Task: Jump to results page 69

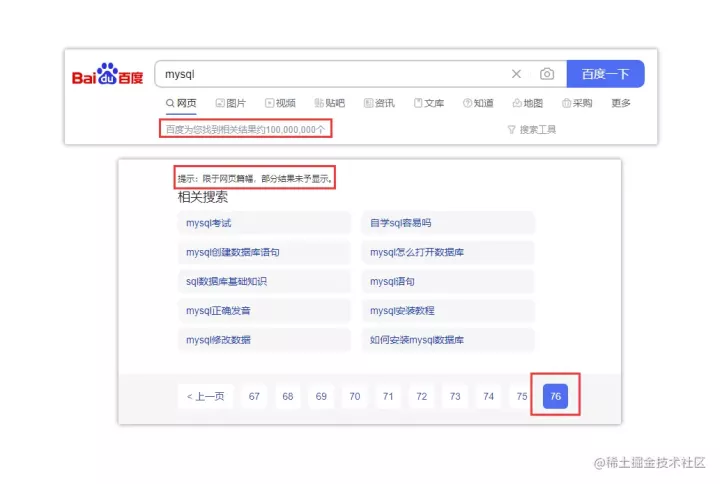Action: pyautogui.click(x=321, y=396)
